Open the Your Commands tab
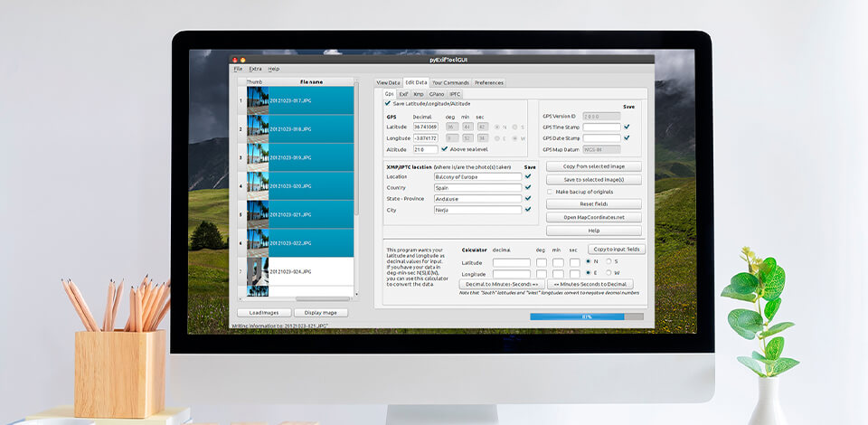Viewport: 868px width, 425px height. click(450, 82)
